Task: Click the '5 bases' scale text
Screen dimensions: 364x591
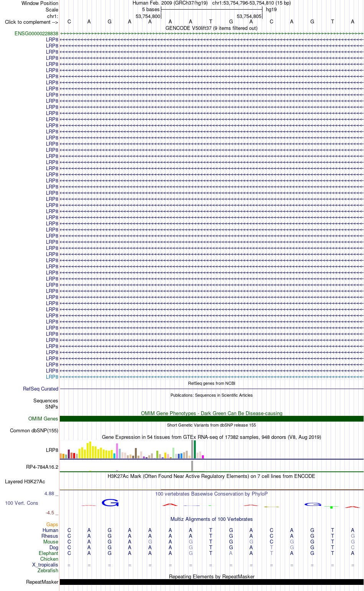Action: tap(151, 9)
